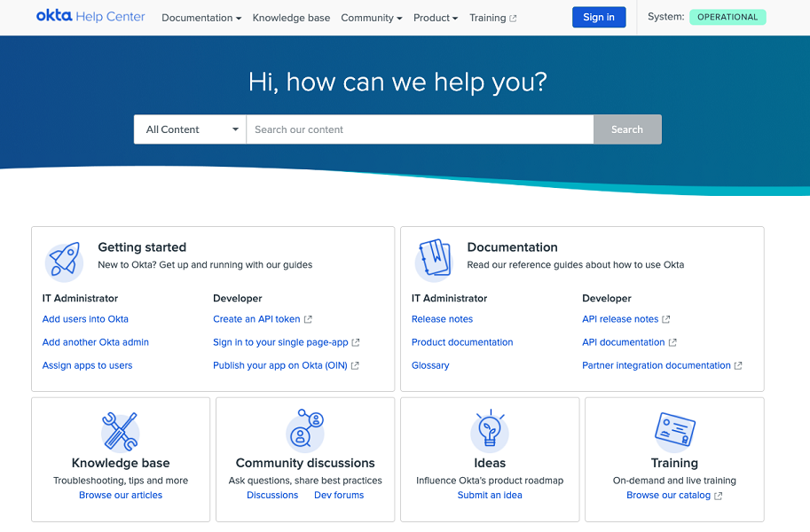The width and height of the screenshot is (810, 532).
Task: Open the Dev forums link
Action: [x=339, y=496]
